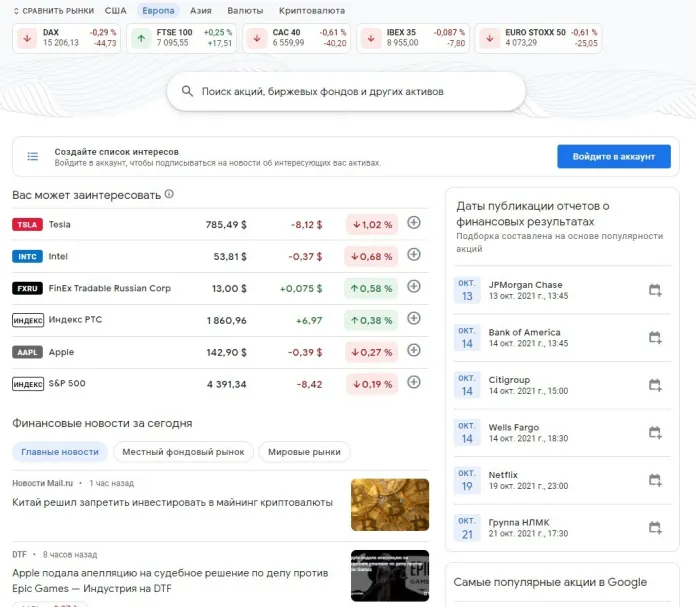
Task: Click Самые популярные акции в Google heading
Action: [x=550, y=582]
